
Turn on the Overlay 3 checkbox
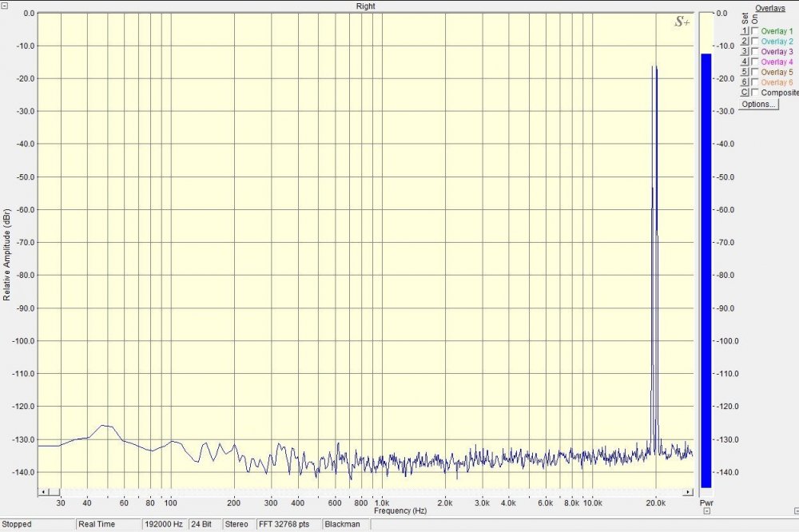(x=755, y=51)
